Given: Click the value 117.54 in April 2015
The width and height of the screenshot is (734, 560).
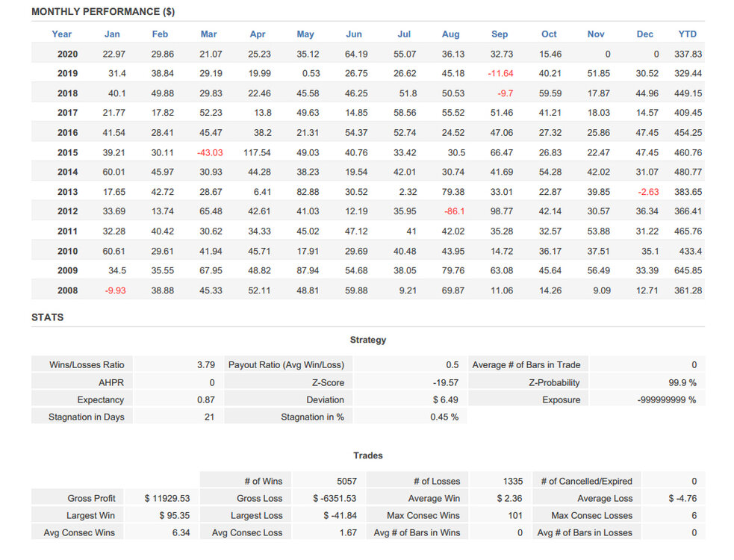Looking at the screenshot, I should tap(257, 152).
